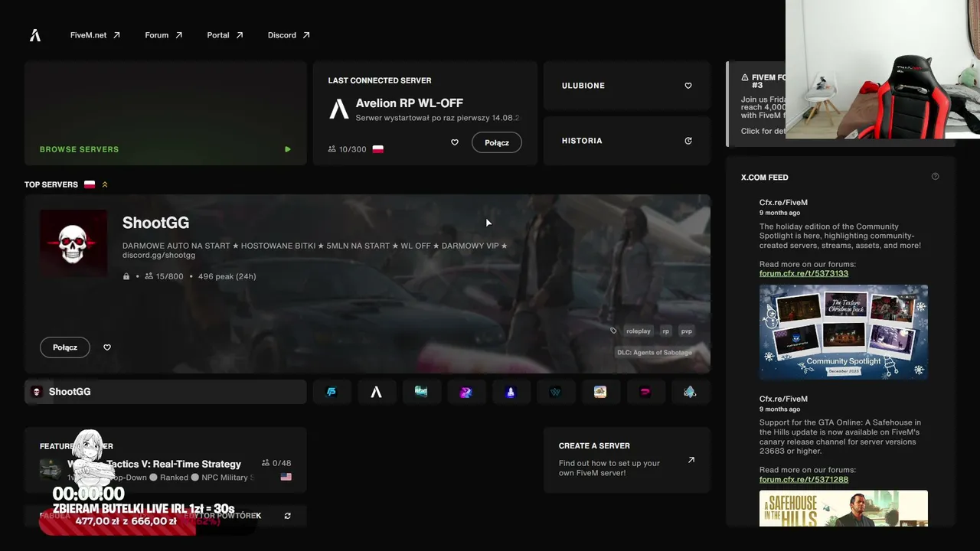The height and width of the screenshot is (551, 980).
Task: Select the pink D-logo server icon in the carousel
Action: click(x=645, y=392)
